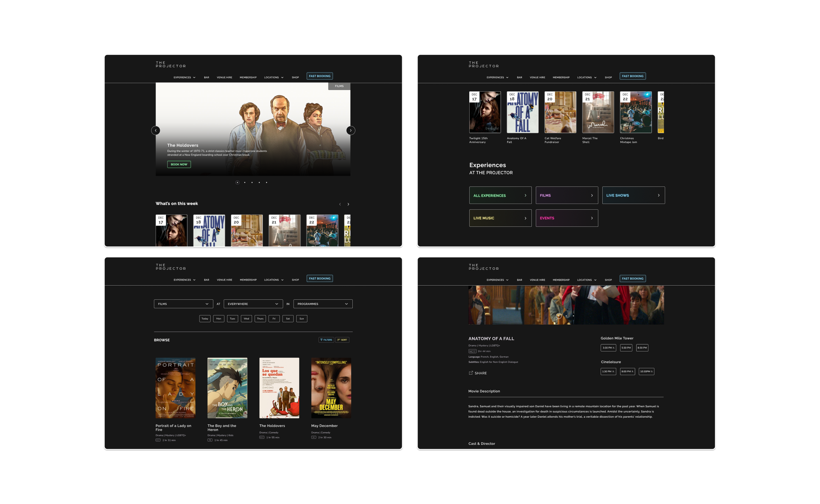Open the All Experiences tile
The image size is (820, 504).
(500, 195)
